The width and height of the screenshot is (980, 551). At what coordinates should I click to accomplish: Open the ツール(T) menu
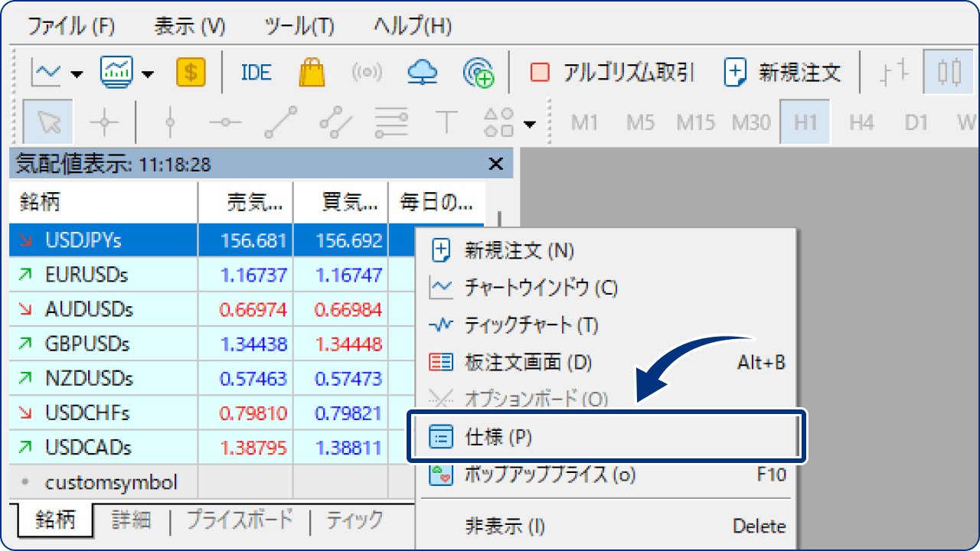point(299,25)
